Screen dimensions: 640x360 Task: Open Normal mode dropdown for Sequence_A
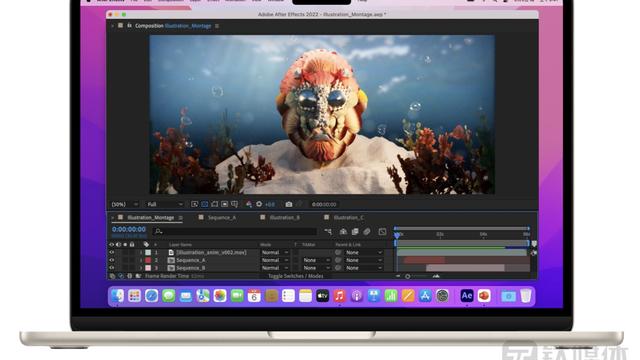click(x=275, y=260)
